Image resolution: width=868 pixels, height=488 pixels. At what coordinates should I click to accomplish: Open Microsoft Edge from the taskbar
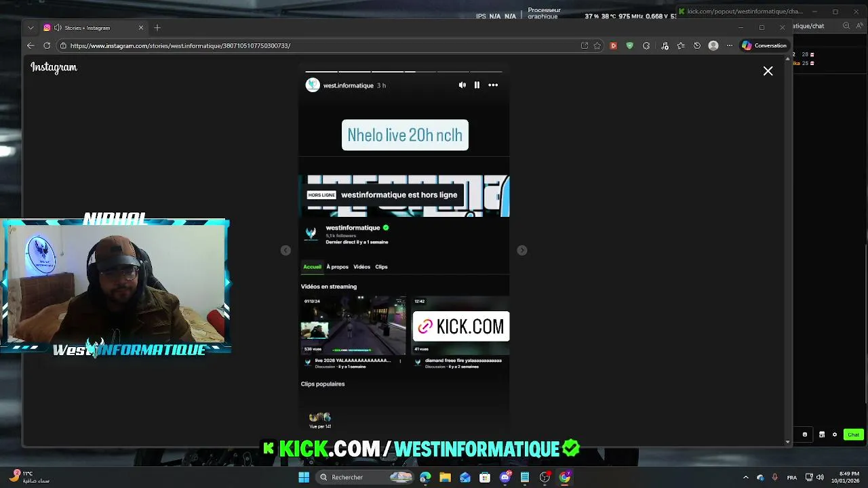tap(425, 477)
